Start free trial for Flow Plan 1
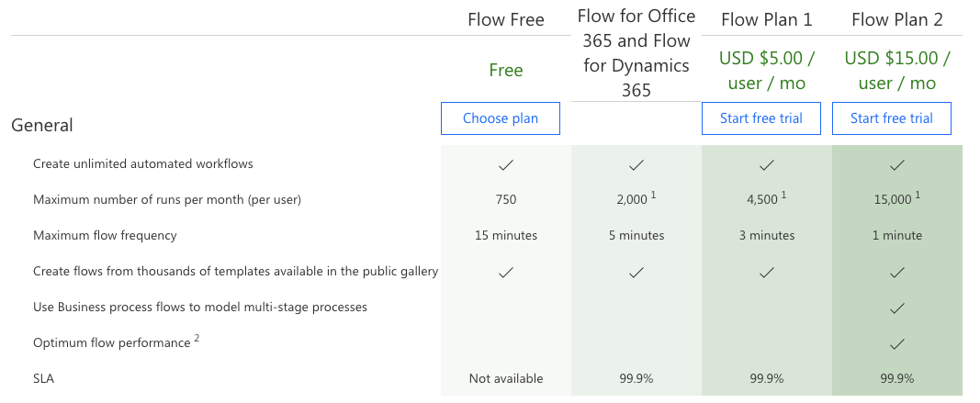 tap(760, 118)
